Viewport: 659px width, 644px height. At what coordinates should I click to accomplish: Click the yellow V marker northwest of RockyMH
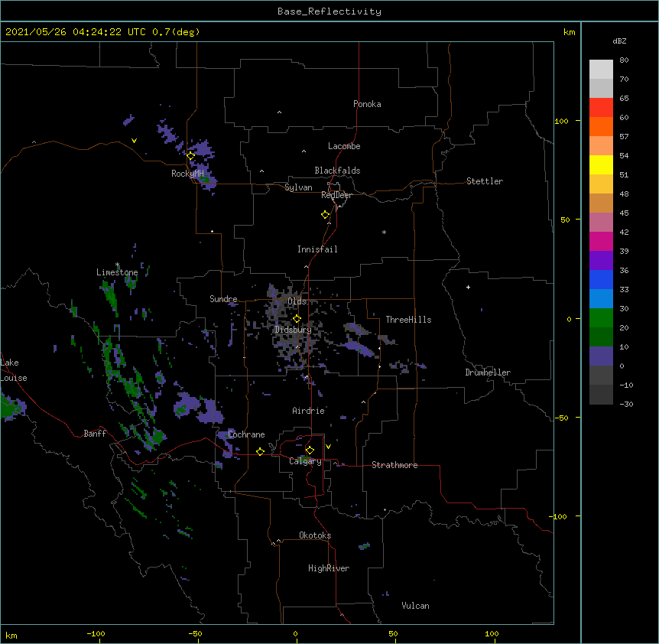pyautogui.click(x=134, y=141)
